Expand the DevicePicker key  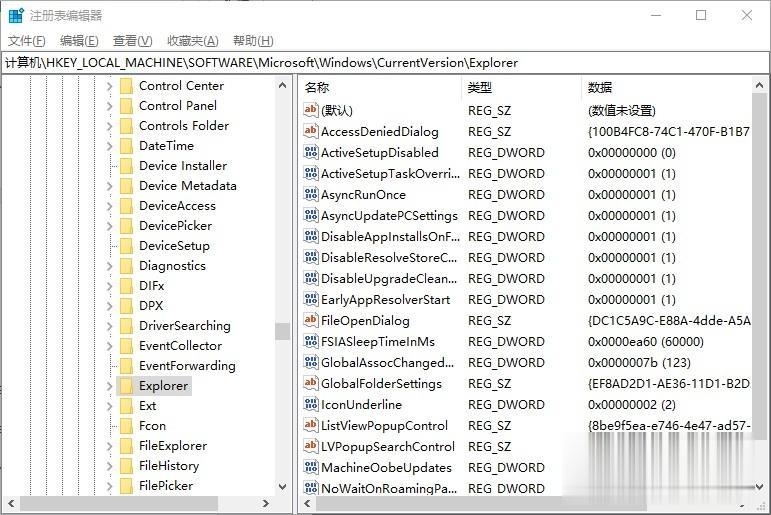coord(109,226)
